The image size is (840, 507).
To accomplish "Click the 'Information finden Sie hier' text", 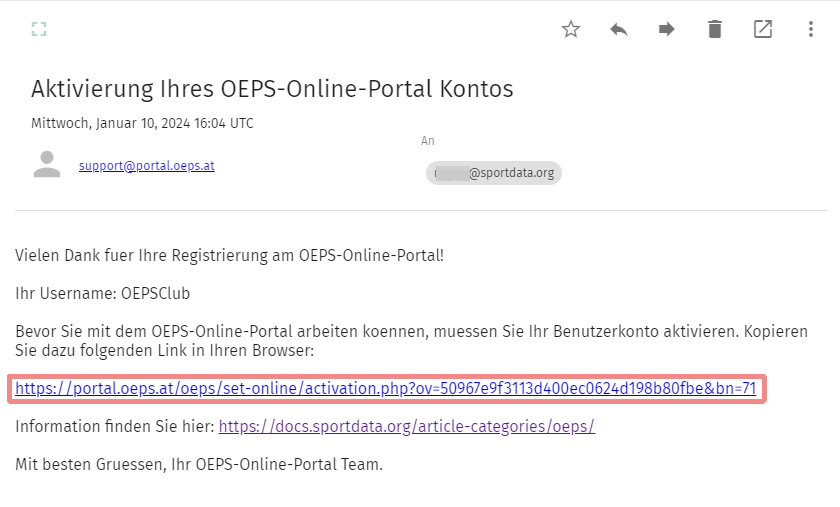I will click(115, 426).
